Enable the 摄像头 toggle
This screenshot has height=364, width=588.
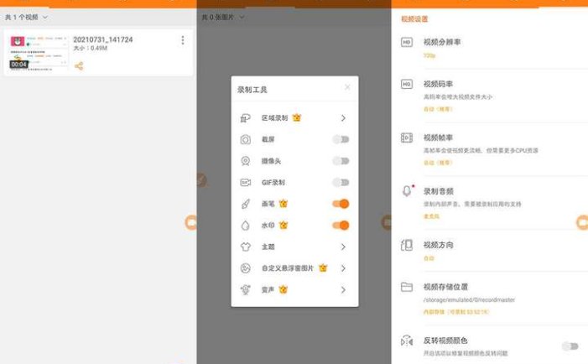[341, 161]
